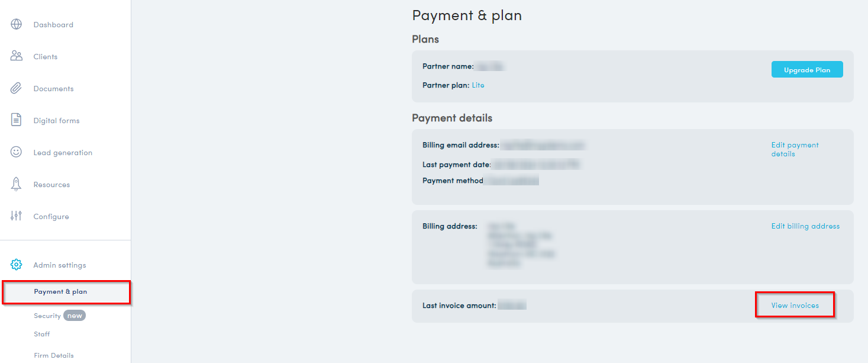The image size is (868, 363).
Task: Click the Resources rocket icon
Action: [17, 184]
